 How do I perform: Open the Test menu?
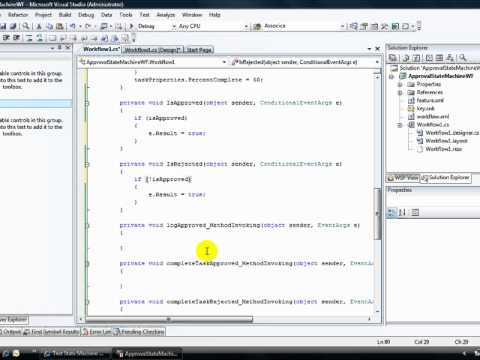pos(144,15)
